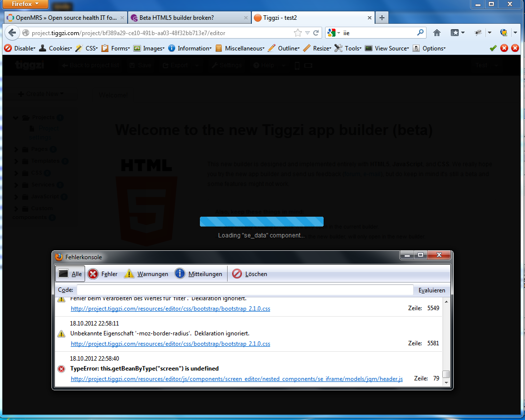Open a new tab with the plus button
The height and width of the screenshot is (420, 525).
click(x=382, y=17)
